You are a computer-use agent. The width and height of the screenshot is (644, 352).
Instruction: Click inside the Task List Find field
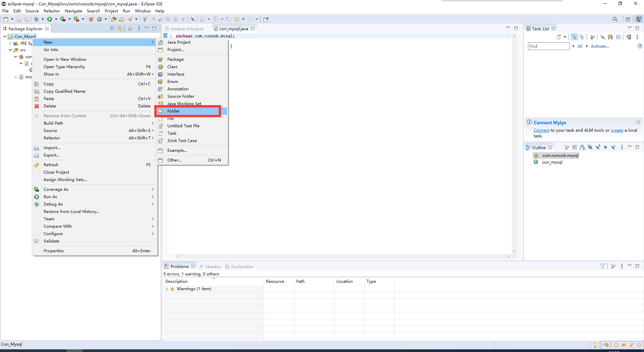tap(549, 46)
